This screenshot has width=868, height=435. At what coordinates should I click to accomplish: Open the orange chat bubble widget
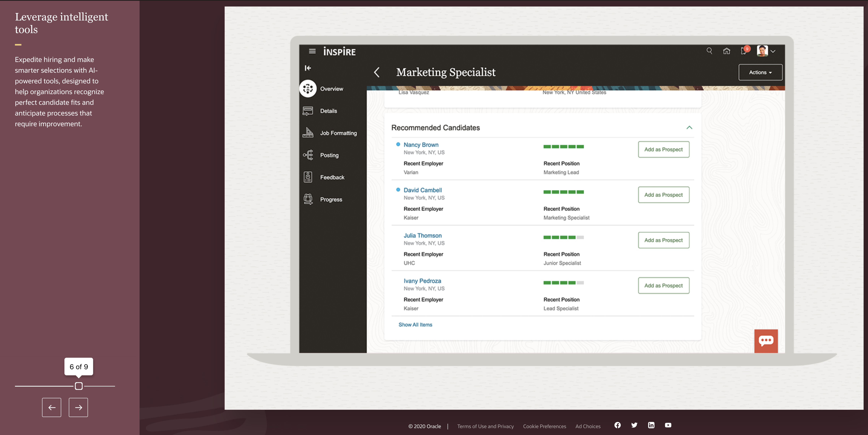point(766,341)
